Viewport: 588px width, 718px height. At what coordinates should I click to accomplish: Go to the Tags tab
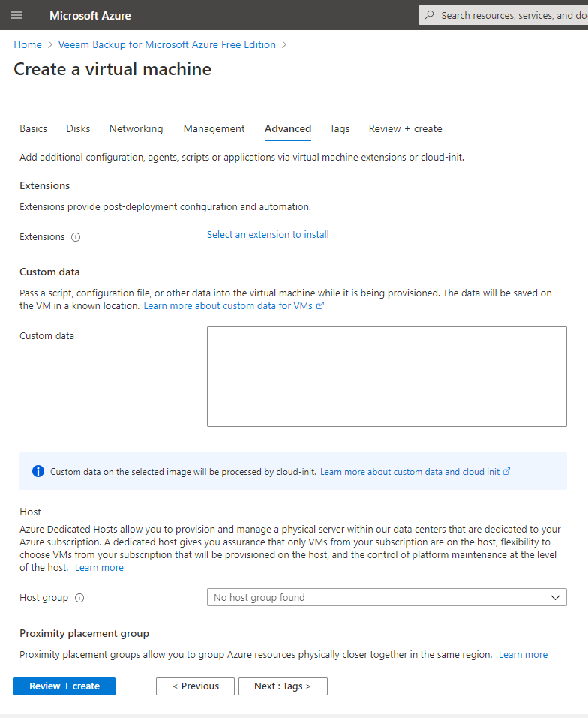point(340,129)
